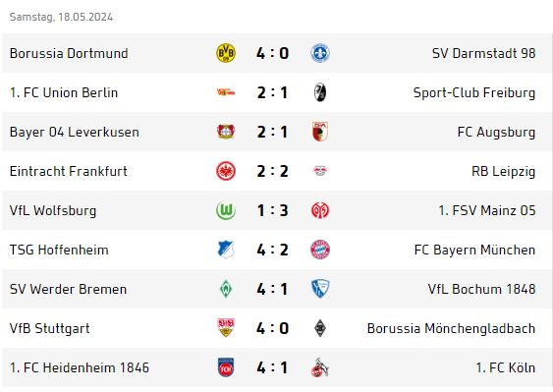Click the VfB Stuttgart crest
553x392 pixels.
point(226,328)
